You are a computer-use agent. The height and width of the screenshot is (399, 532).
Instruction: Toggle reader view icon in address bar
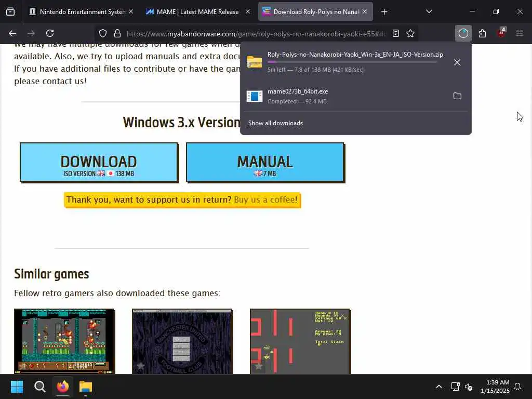(395, 33)
